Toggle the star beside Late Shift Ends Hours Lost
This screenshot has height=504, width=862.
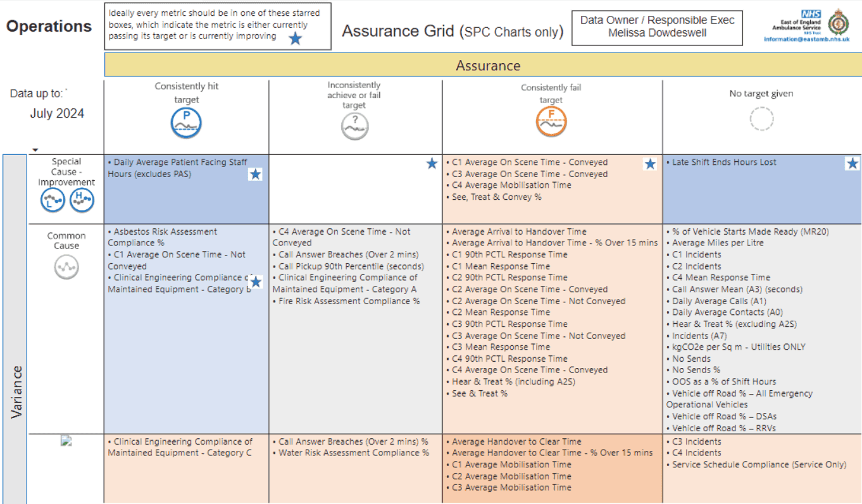pyautogui.click(x=852, y=163)
